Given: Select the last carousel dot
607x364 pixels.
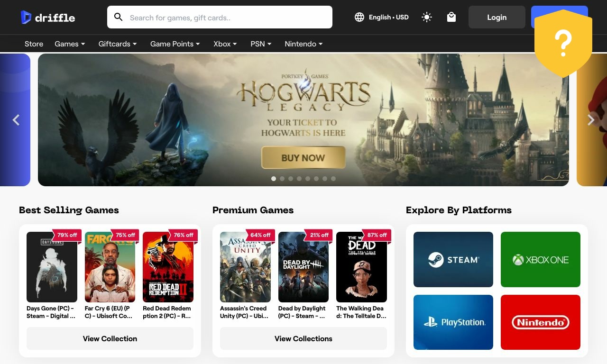Looking at the screenshot, I should point(333,179).
